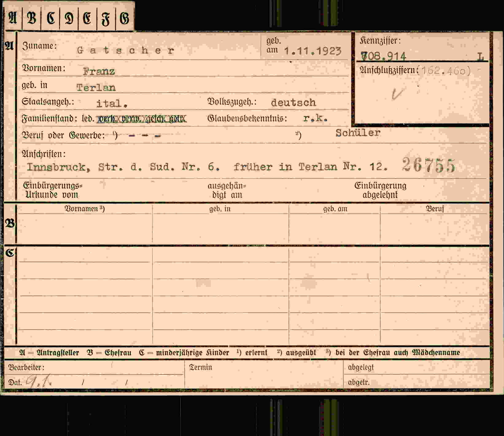Click the 'Vornamen:' field label
This screenshot has height=436, width=504.
coord(44,68)
